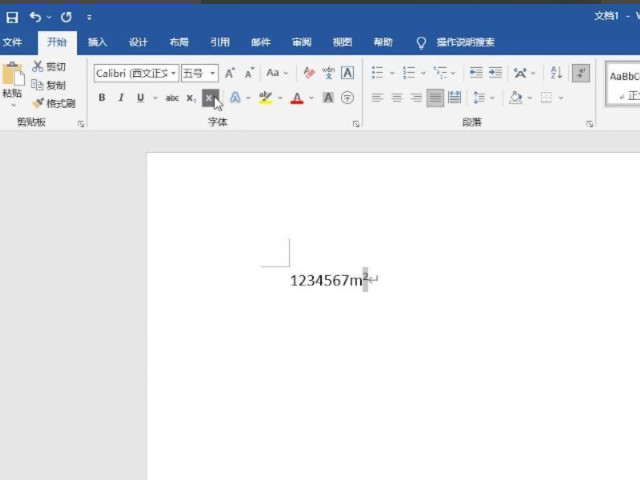Click the Format Painter (格式刷) button
The image size is (640, 480).
click(x=53, y=103)
